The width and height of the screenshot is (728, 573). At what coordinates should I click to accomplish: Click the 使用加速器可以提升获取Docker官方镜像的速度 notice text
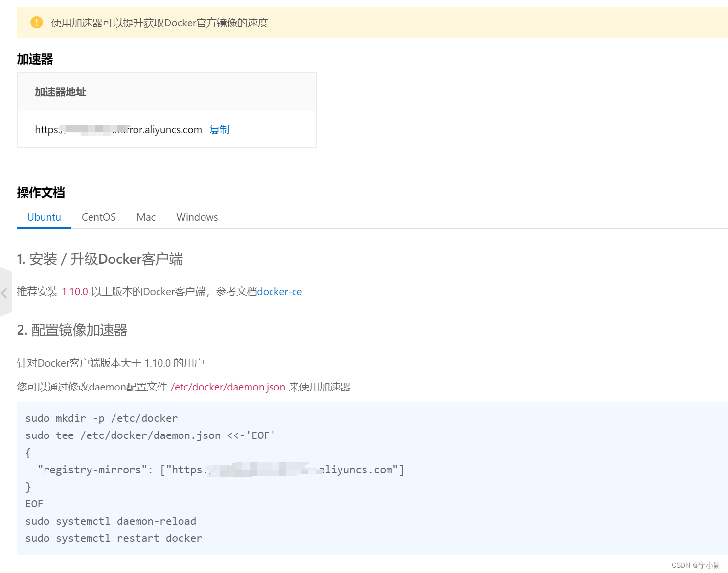click(159, 23)
